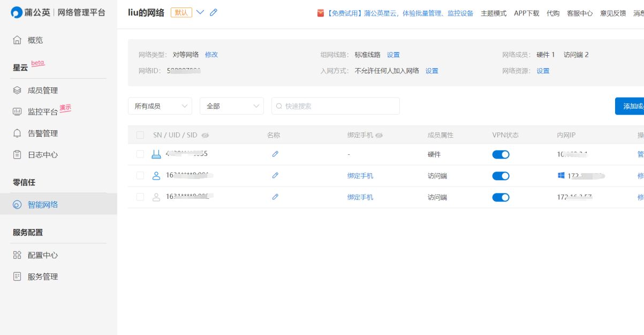Expand the network switcher chevron near 默认

(x=200, y=12)
